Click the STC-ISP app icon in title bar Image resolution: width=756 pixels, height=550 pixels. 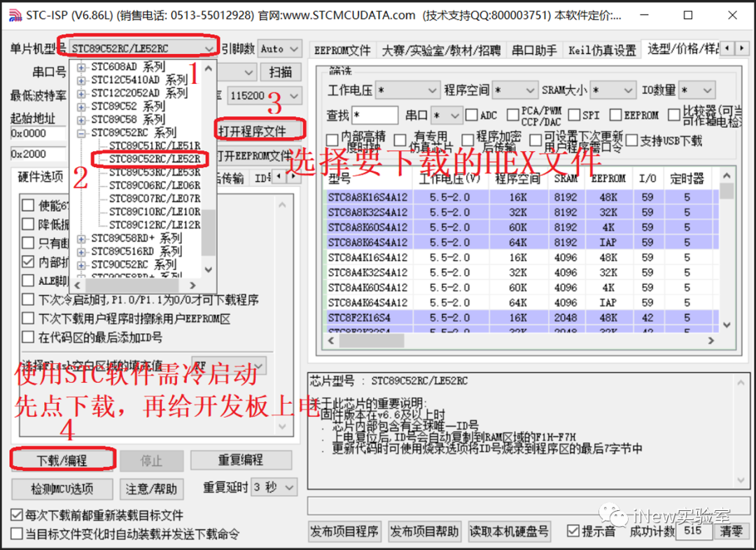(15, 15)
